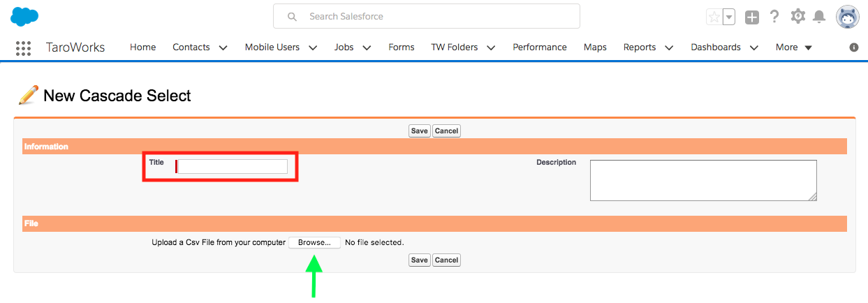The width and height of the screenshot is (868, 303).
Task: Open the Maps tab
Action: (595, 47)
